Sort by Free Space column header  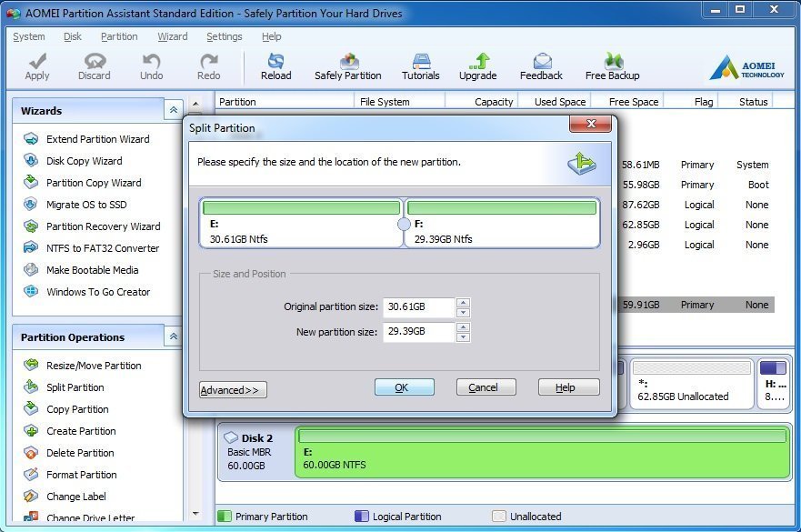(x=628, y=102)
